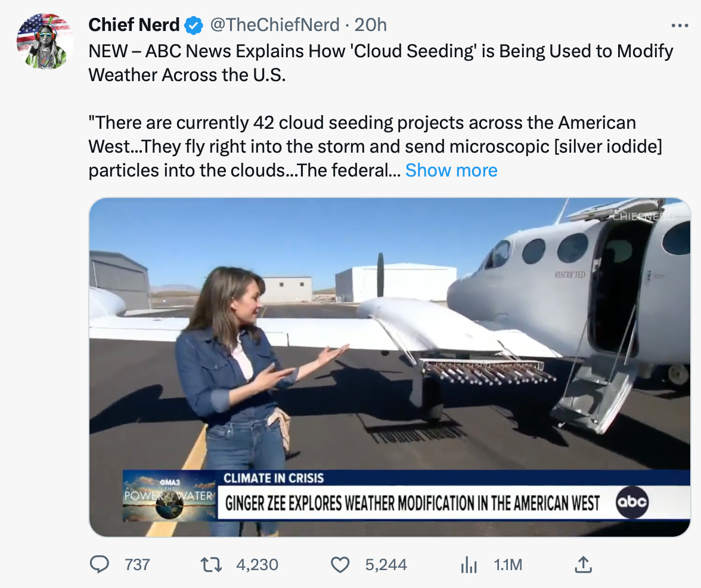The width and height of the screenshot is (701, 588).
Task: Click the reply speech bubble icon
Action: coord(99,564)
